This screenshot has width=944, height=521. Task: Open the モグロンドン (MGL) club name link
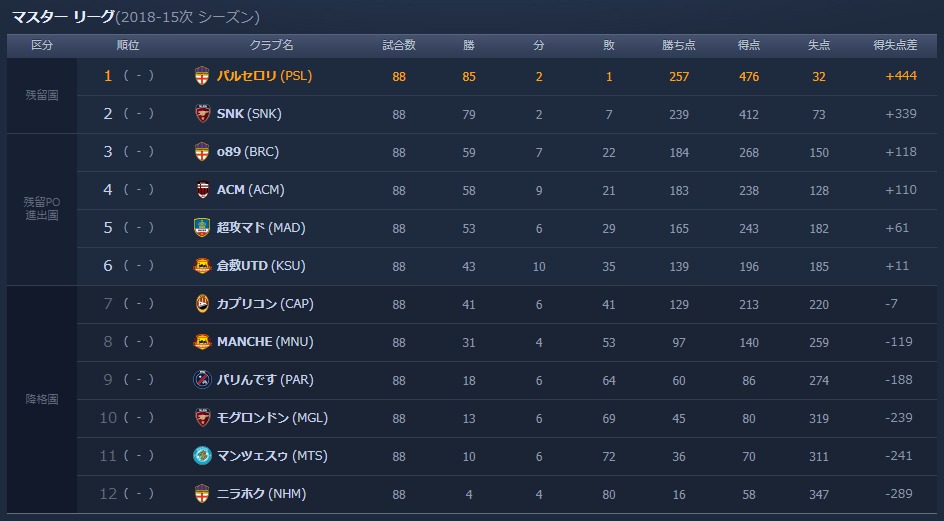click(x=272, y=417)
